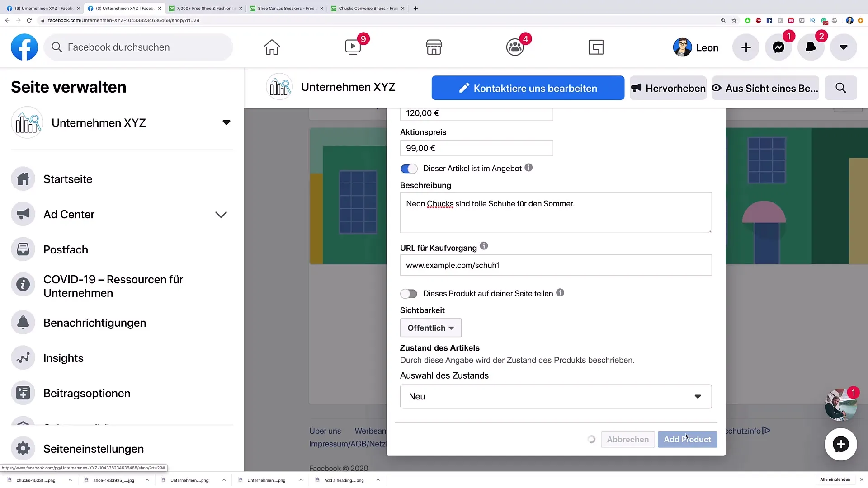Enable 'Dieses Produkt auf deiner Seite teilen' toggle
Viewport: 868px width, 488px height.
(x=408, y=292)
